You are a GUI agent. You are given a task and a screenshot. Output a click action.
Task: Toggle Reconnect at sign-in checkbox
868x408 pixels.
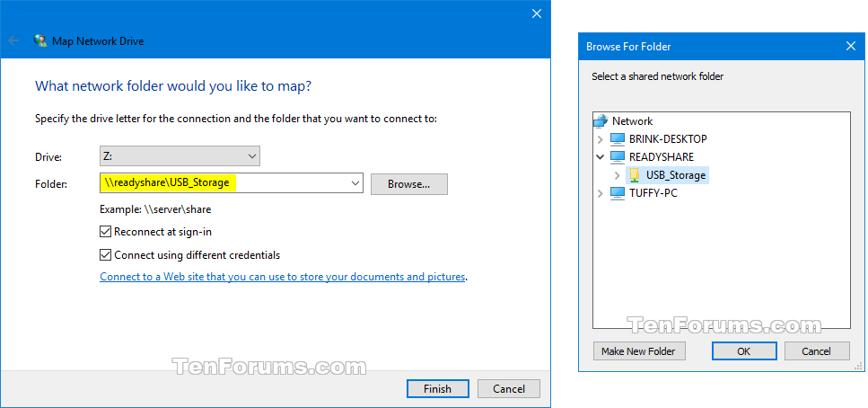click(106, 232)
